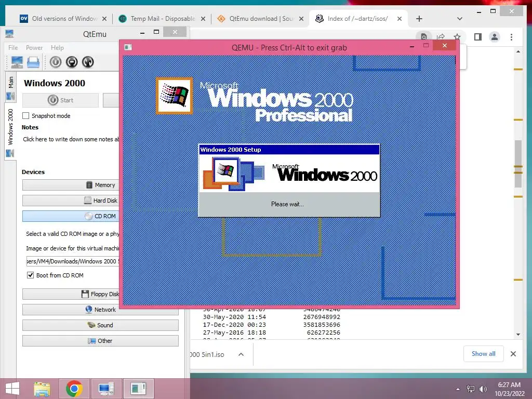Enable Snapshot mode checkbox

[26, 116]
